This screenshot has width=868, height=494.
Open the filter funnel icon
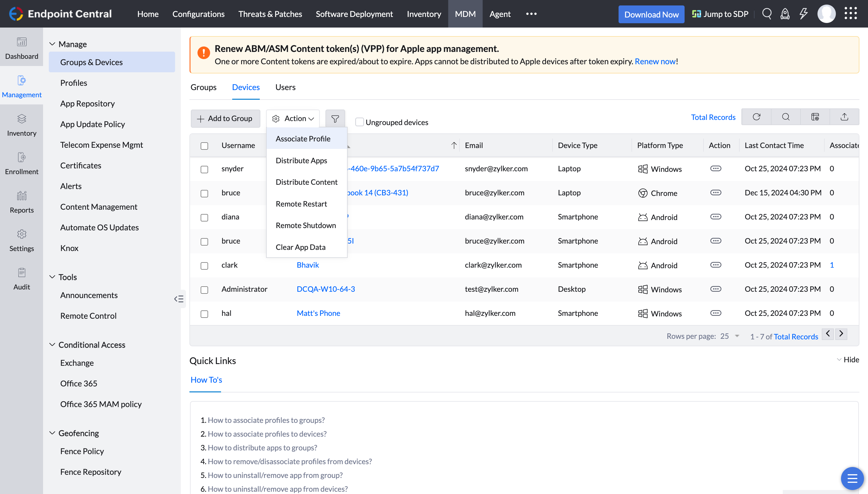[335, 119]
